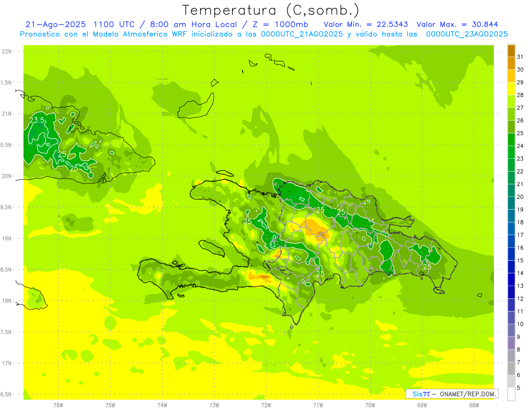Viewport: 532px width, 411px height.
Task: Click the "74W" longitude label
Action: click(162, 405)
